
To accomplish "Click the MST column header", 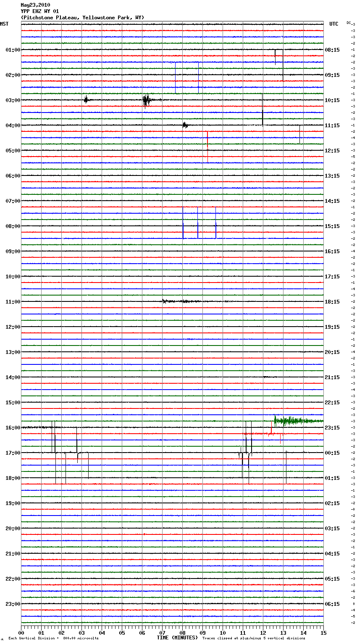I will tap(4, 24).
